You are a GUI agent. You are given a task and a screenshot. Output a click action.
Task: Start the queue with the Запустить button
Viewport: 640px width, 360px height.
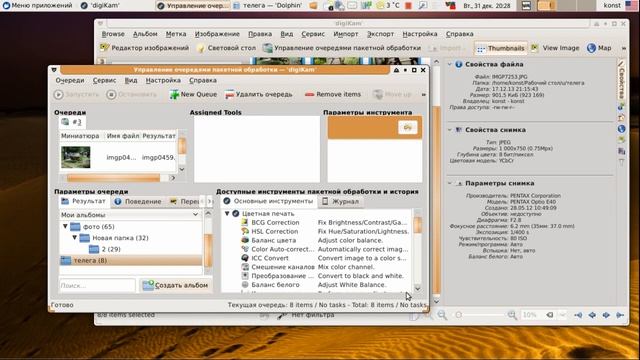tap(77, 94)
